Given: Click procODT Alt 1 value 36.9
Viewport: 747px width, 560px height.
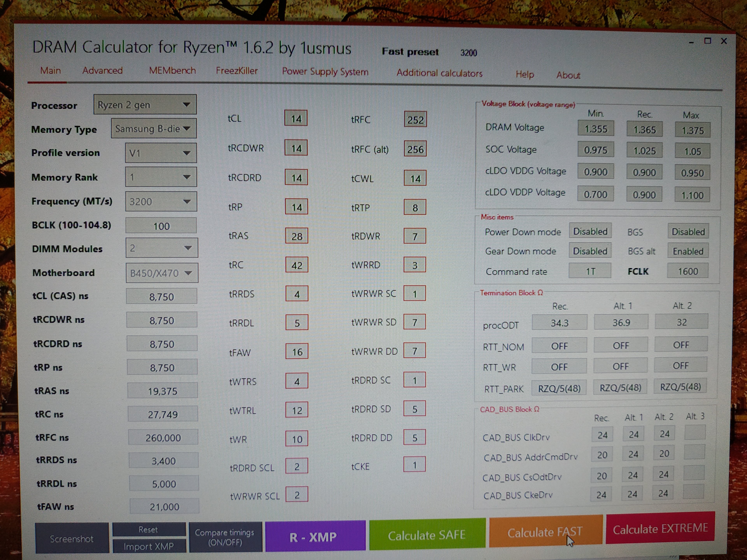Looking at the screenshot, I should (x=621, y=322).
